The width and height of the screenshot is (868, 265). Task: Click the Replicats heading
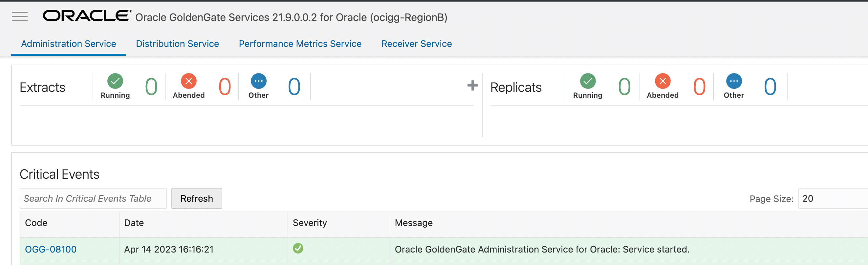tap(516, 88)
